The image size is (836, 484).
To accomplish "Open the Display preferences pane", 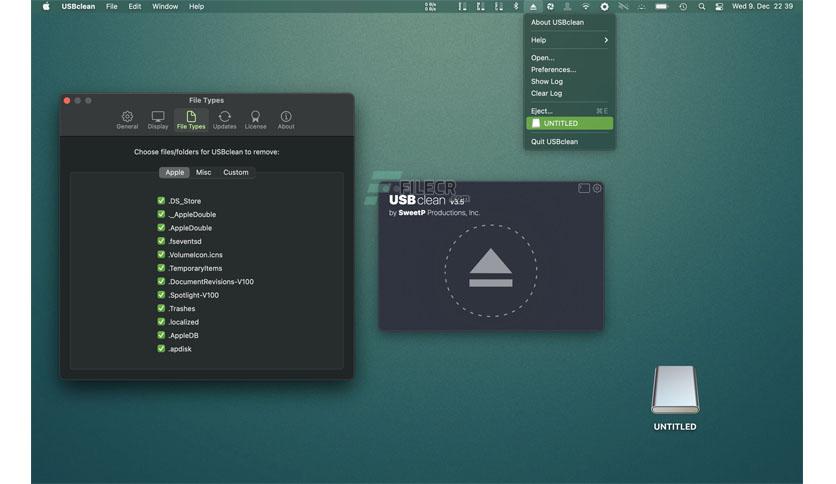I will pos(158,120).
